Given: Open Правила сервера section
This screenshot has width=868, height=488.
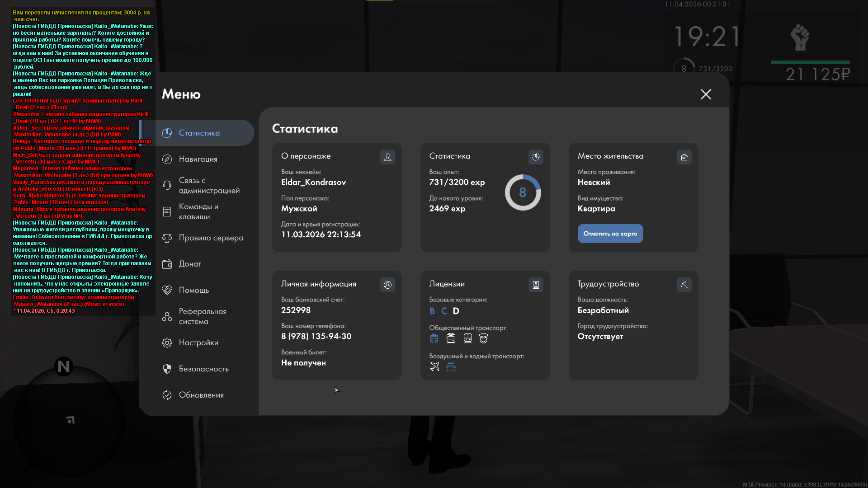Looking at the screenshot, I should coord(211,238).
